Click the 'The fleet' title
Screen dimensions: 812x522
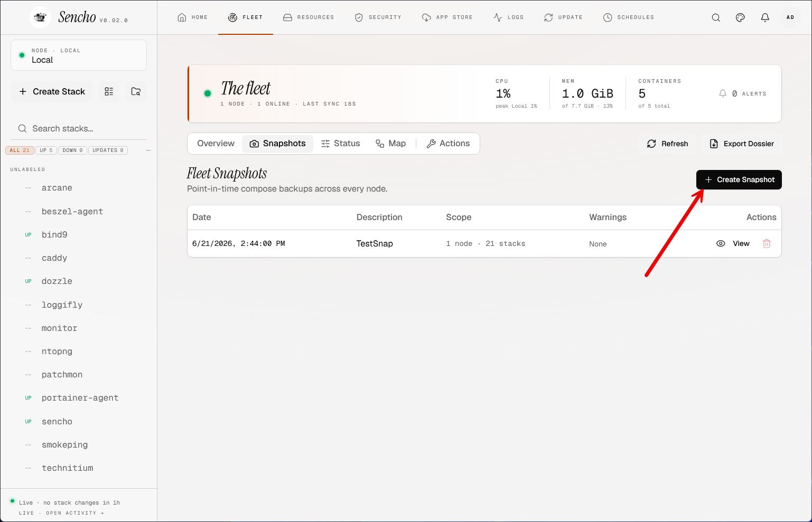pyautogui.click(x=246, y=88)
